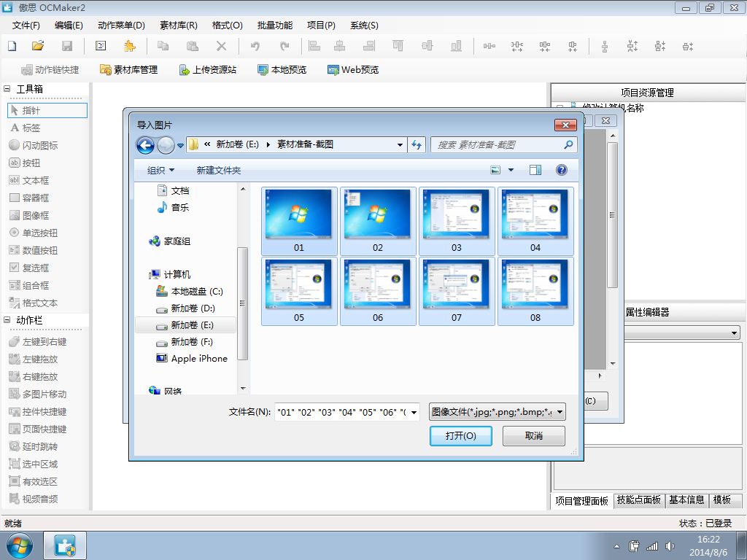
Task: Click 打开(O) button in dialog
Action: pos(461,436)
